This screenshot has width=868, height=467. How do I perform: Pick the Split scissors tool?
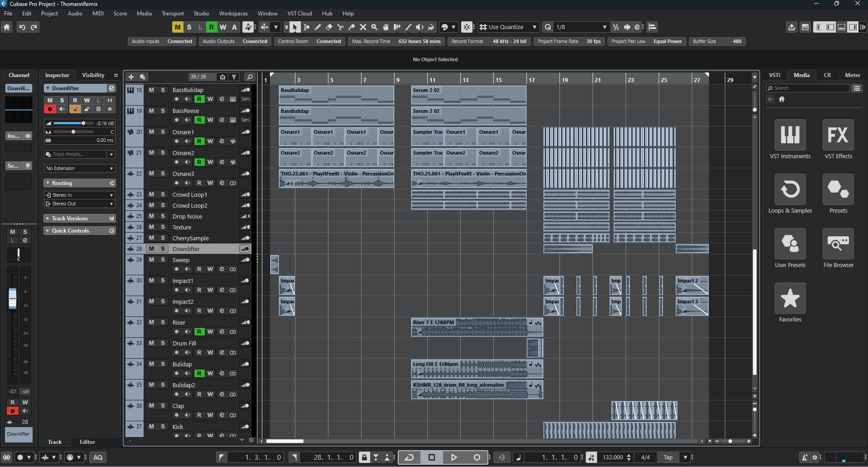click(340, 27)
